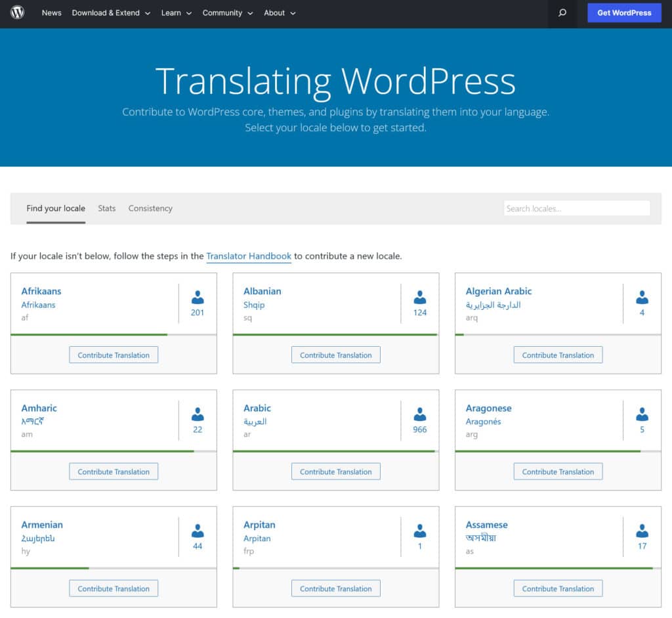Click the contributor icon on the Amharic card
Screen dimensions: 672x618
pyautogui.click(x=198, y=414)
